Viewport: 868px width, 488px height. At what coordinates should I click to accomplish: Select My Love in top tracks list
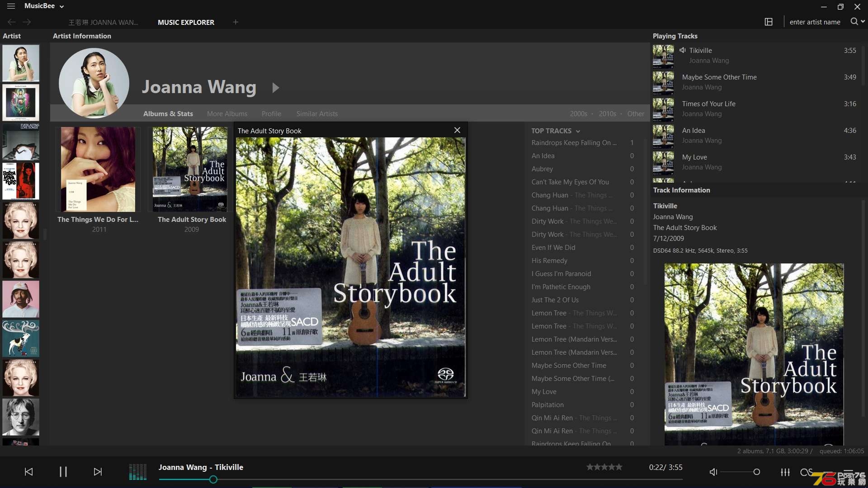point(583,391)
